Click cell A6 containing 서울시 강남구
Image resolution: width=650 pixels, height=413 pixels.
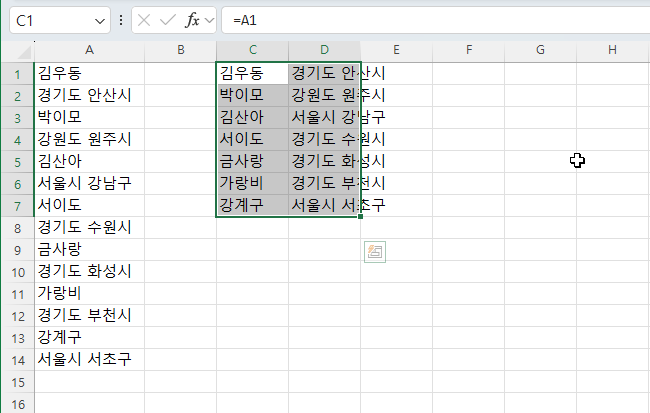[x=90, y=184]
